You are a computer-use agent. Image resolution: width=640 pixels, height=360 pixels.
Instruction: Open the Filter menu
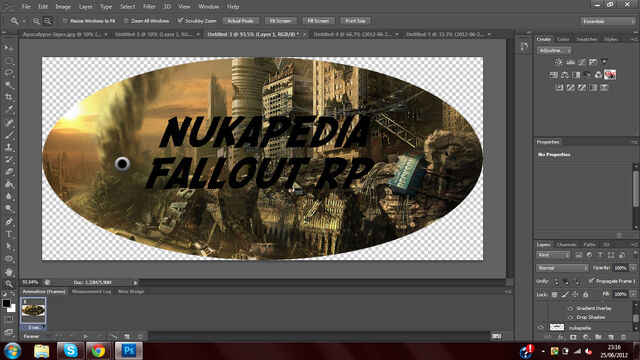click(x=149, y=7)
